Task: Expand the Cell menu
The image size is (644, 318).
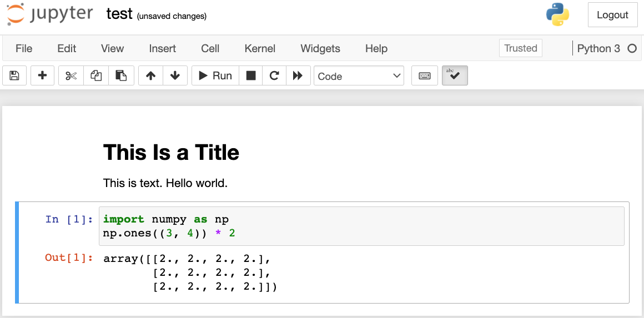Action: pos(210,48)
